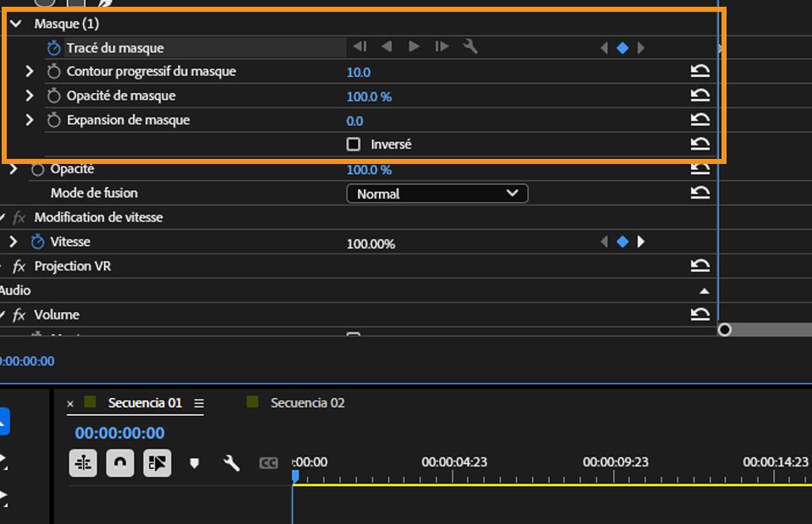
Task: Toggle fx for Projection VR effect
Action: (19, 266)
